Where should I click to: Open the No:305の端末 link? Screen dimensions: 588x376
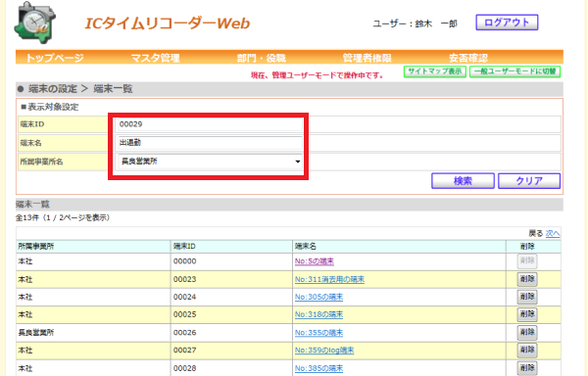318,297
